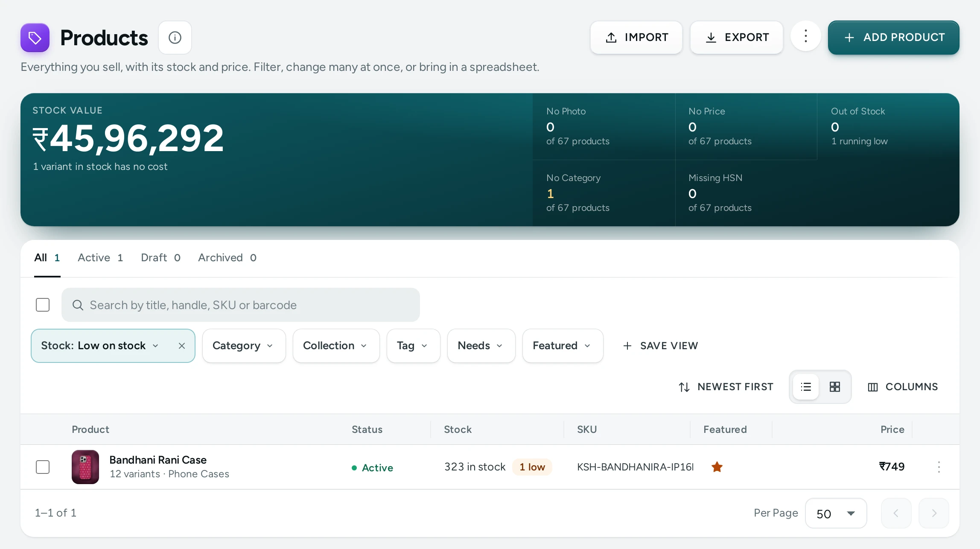Screen dimensions: 980x549
Task: Switch to the Draft tab
Action: point(161,258)
